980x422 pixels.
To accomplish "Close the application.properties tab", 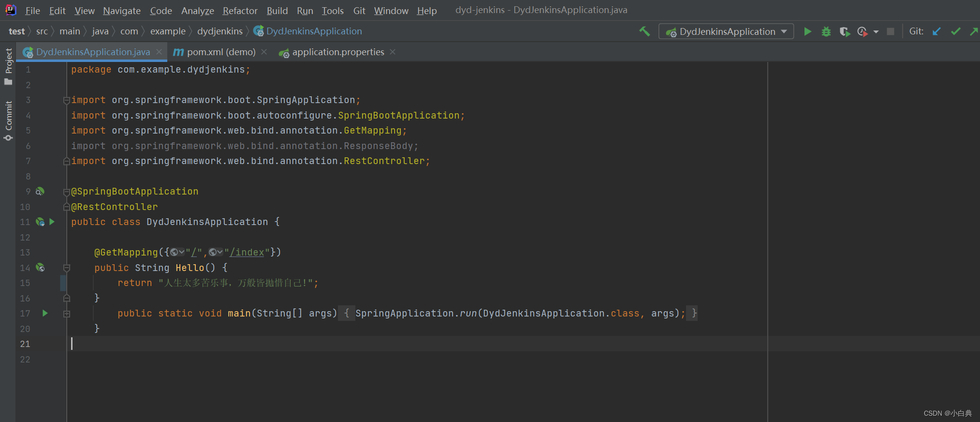I will click(393, 52).
